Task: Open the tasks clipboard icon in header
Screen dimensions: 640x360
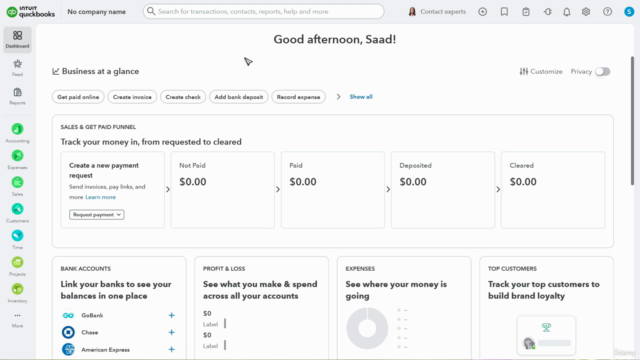Action: pos(526,12)
